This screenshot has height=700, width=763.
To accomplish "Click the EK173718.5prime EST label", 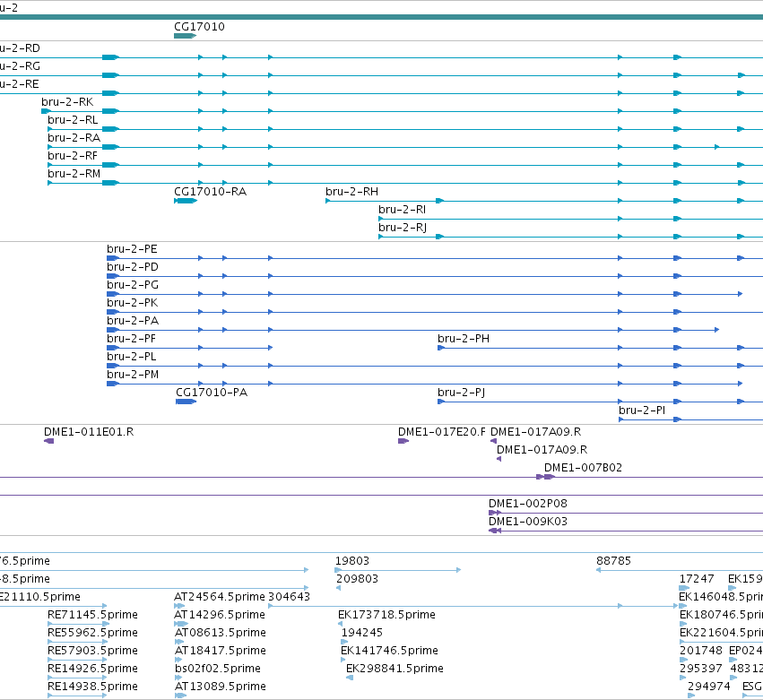I will coord(386,615).
